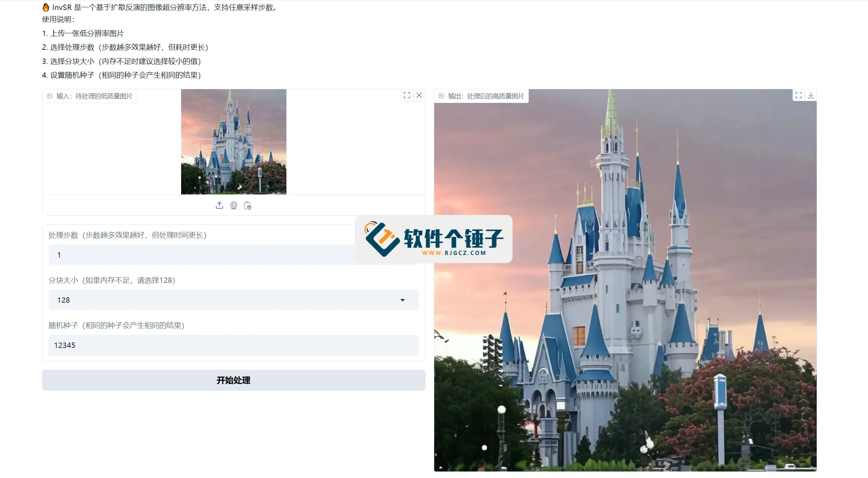Click the upload image icon below input

pyautogui.click(x=219, y=206)
